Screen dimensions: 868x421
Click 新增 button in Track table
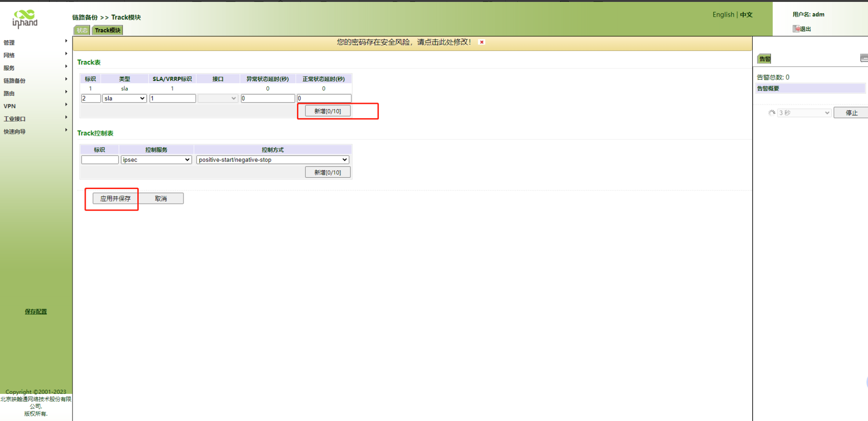click(327, 111)
